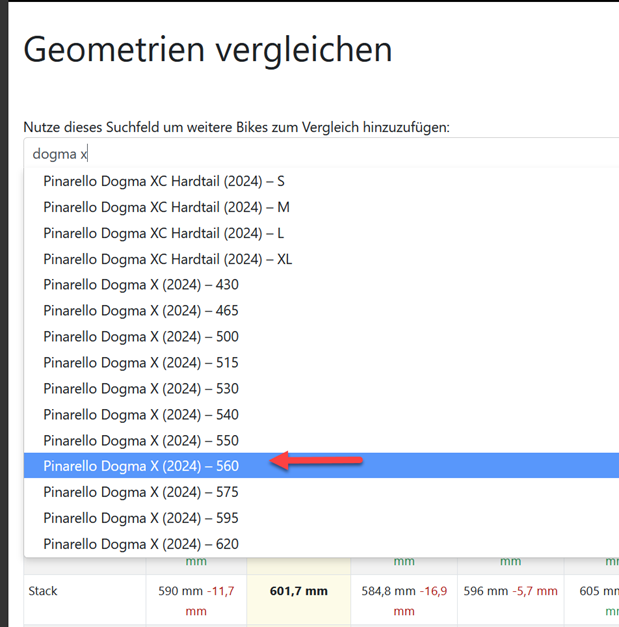Choose Pinarello Dogma X (2024) – 575

141,492
